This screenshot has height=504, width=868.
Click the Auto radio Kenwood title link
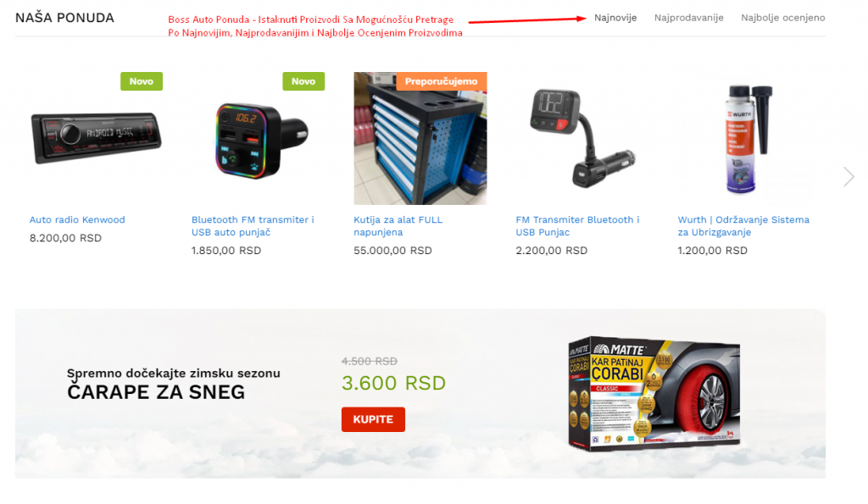tap(77, 219)
